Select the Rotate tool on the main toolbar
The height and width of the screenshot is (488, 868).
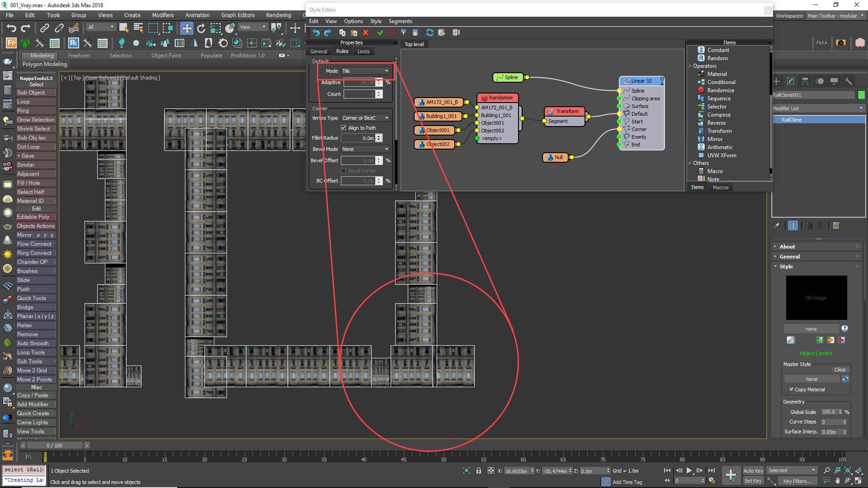click(x=201, y=28)
